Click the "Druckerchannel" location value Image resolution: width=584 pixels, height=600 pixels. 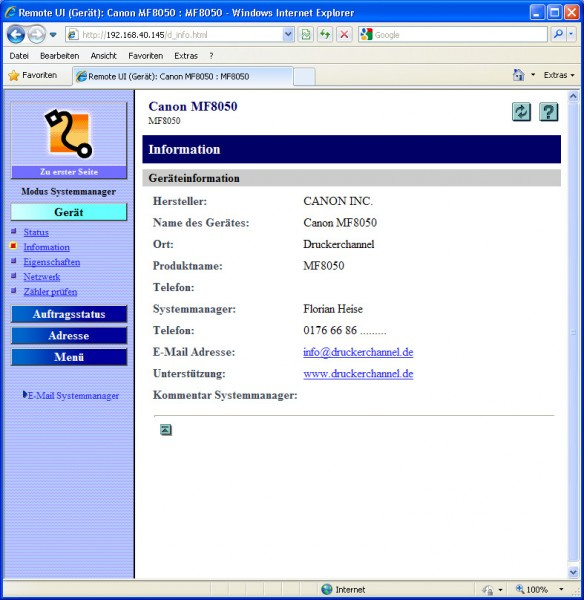[339, 244]
